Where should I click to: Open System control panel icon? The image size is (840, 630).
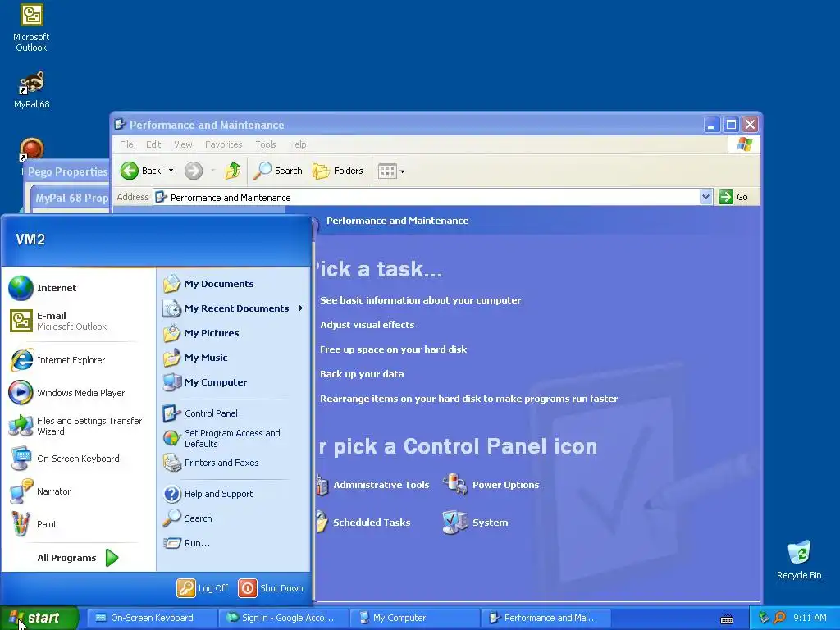(476, 523)
